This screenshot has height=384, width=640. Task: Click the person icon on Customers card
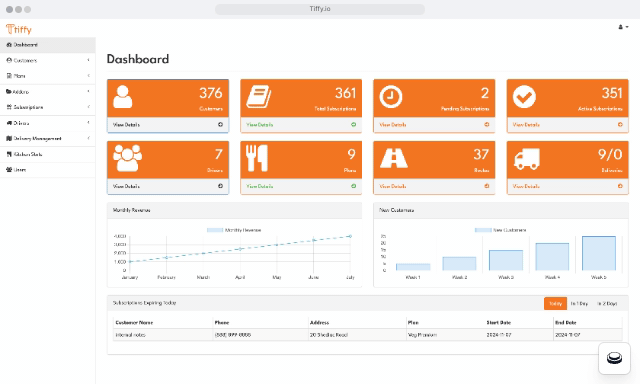[x=122, y=97]
